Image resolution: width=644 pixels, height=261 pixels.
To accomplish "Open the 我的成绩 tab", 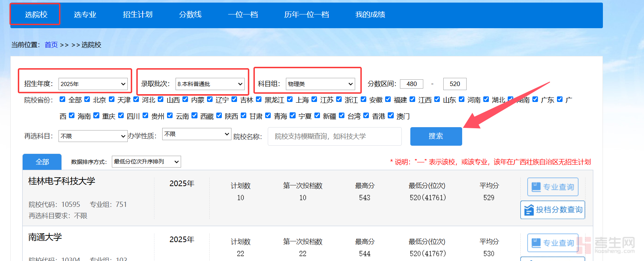I will 370,14.
